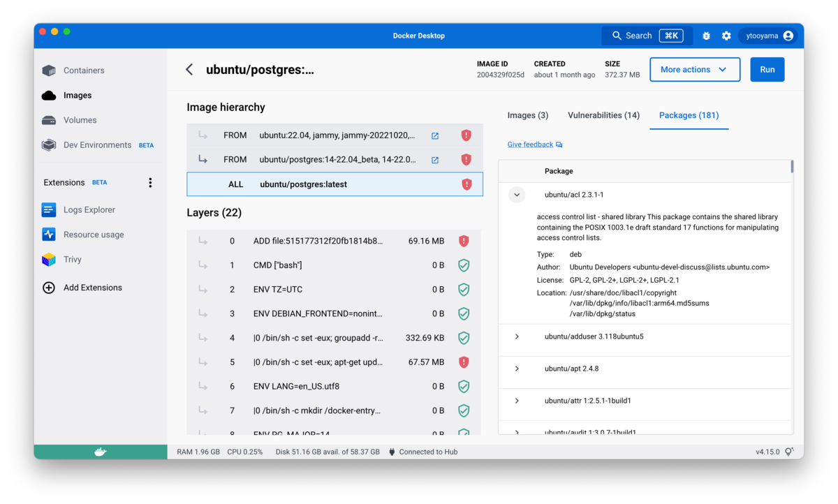Click red shield on apt-get upd layer 5
838x504 pixels.
(464, 362)
